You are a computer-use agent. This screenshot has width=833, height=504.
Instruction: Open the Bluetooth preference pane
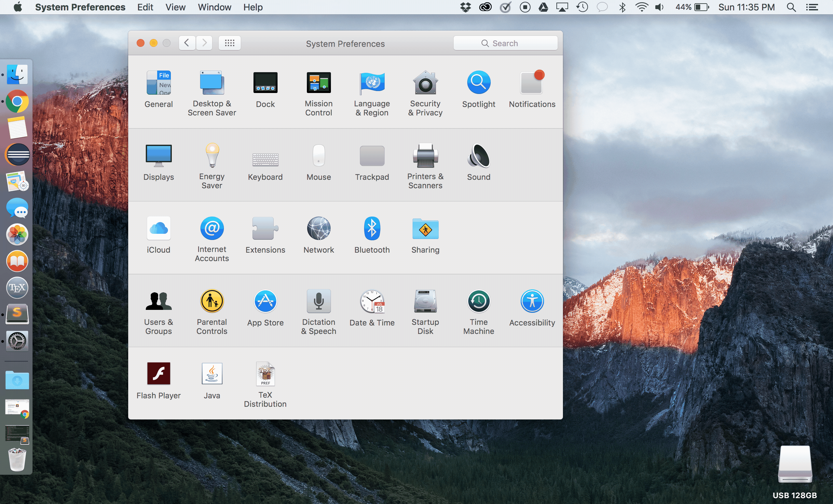tap(372, 235)
